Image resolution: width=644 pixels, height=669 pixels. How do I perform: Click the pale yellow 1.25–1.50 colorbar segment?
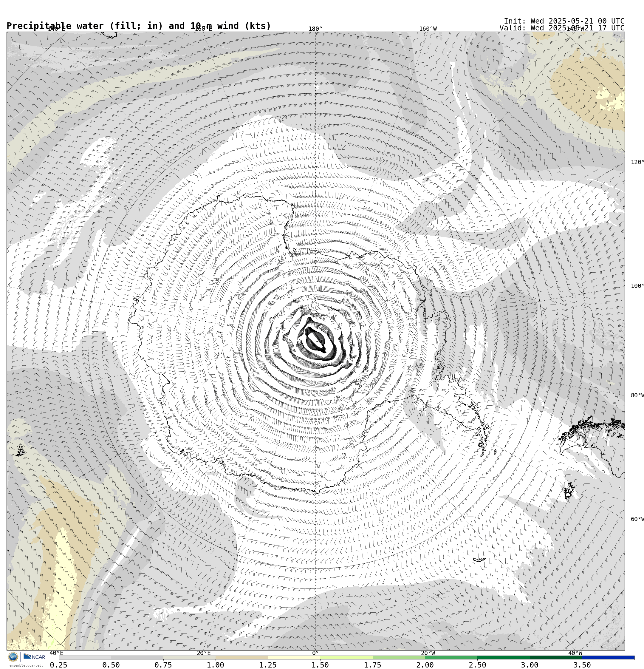point(294,657)
